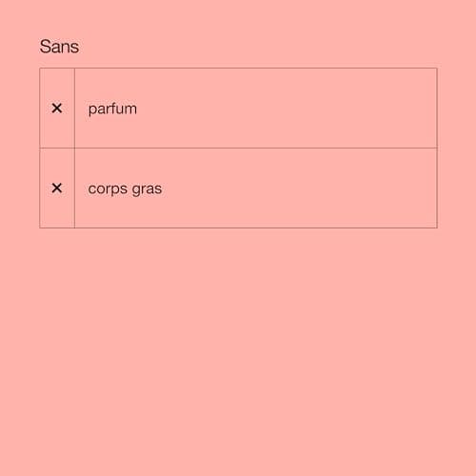
Task: Click the letter c starting "corps"
Action: (91, 189)
